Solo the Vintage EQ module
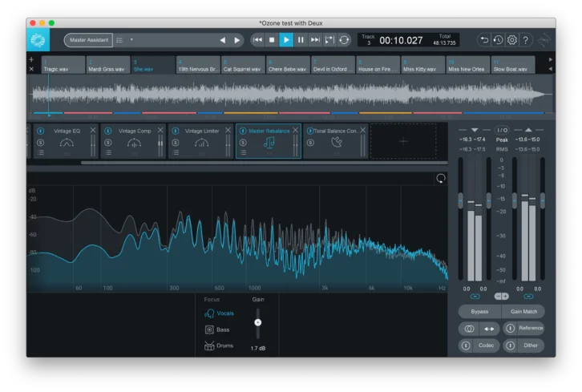 [40, 143]
